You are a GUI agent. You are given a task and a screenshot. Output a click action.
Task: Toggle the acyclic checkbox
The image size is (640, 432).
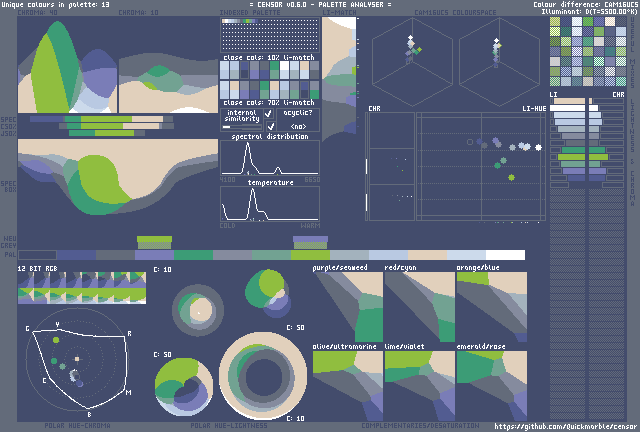coord(269,127)
